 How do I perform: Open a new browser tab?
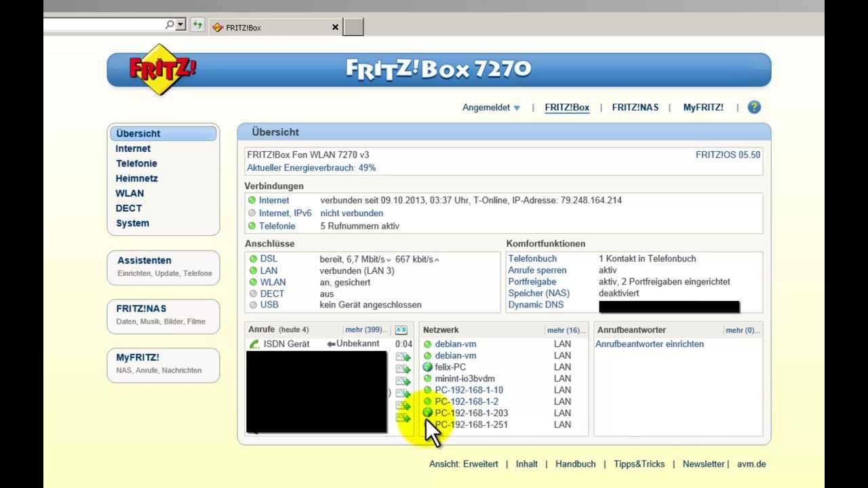click(353, 27)
